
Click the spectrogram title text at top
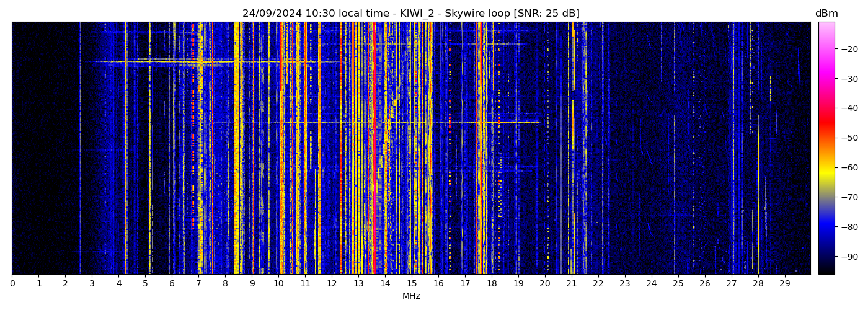410,14
